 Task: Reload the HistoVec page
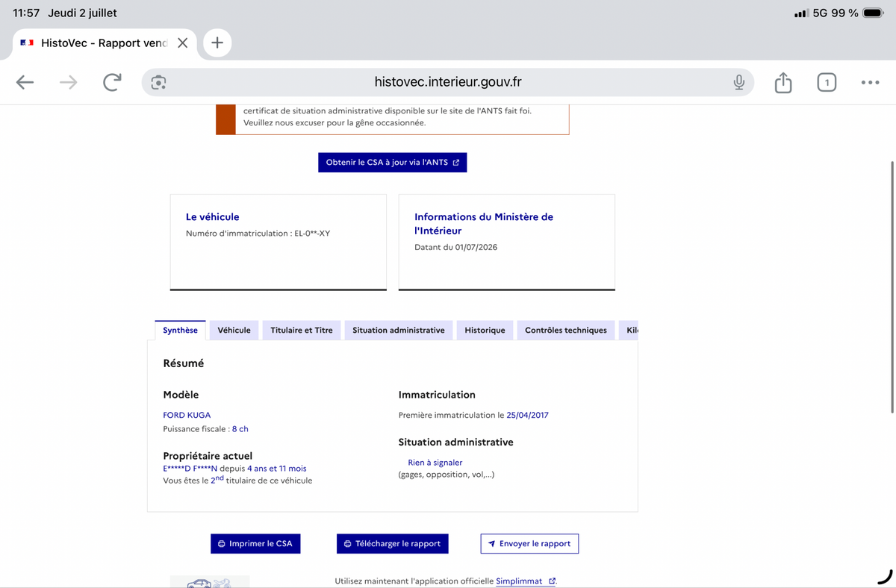click(x=112, y=82)
